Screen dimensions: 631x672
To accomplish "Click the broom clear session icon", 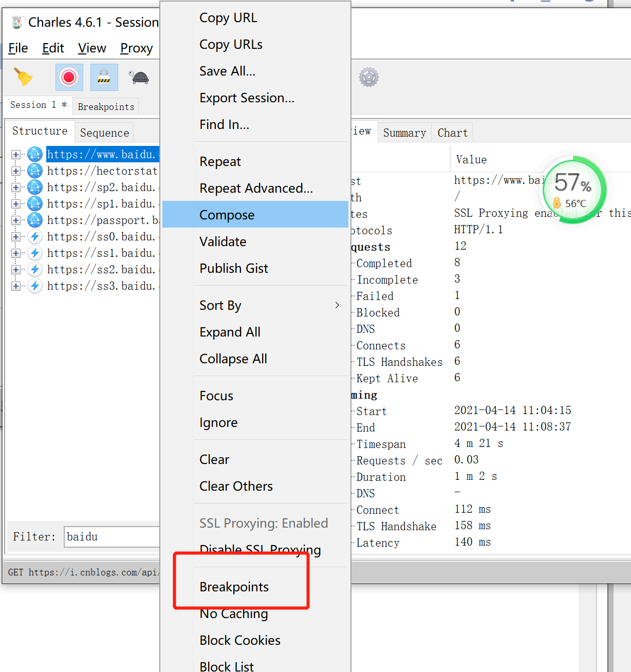I will [23, 77].
